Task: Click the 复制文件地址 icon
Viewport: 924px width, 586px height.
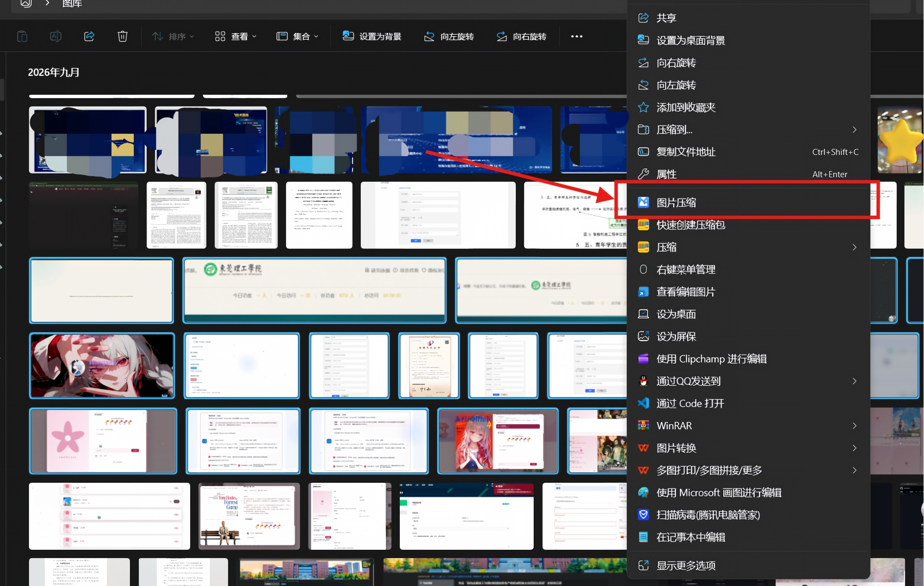Action: pyautogui.click(x=644, y=152)
